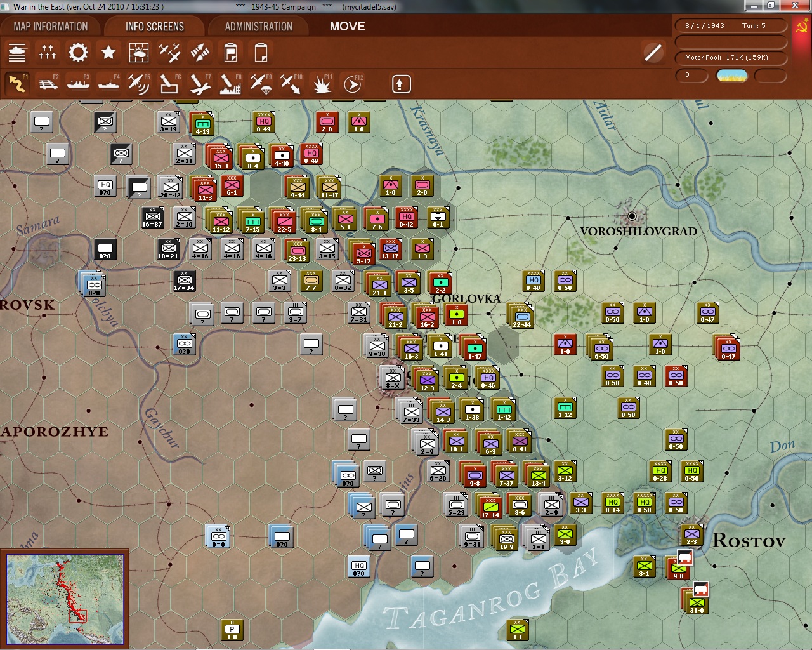Select the German unit labeled 16=87
812x650 pixels.
[152, 216]
